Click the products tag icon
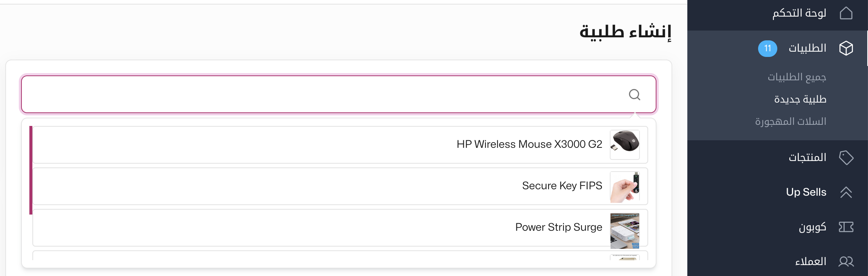868x276 pixels. 846,157
